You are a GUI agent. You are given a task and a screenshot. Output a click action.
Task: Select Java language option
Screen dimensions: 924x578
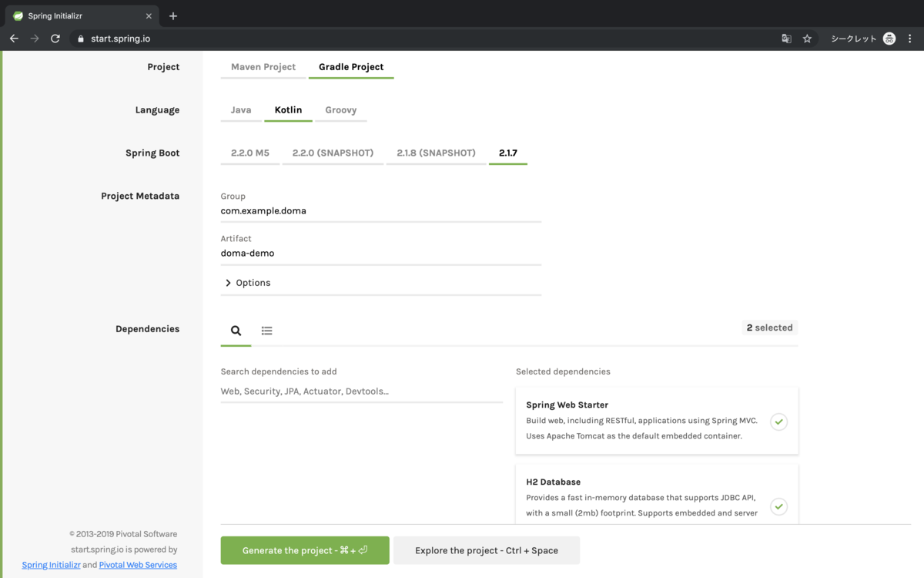click(241, 110)
